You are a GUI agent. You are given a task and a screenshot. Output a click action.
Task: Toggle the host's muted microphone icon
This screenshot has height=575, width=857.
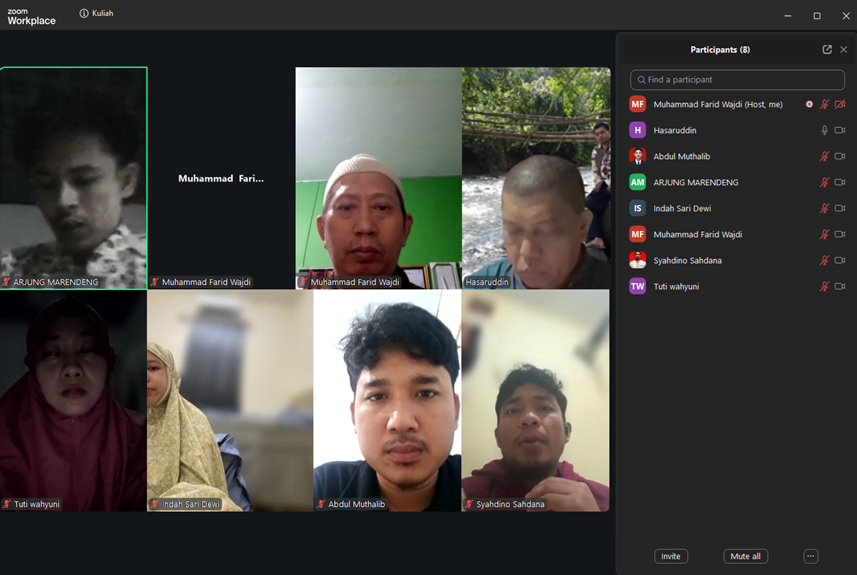pyautogui.click(x=824, y=104)
